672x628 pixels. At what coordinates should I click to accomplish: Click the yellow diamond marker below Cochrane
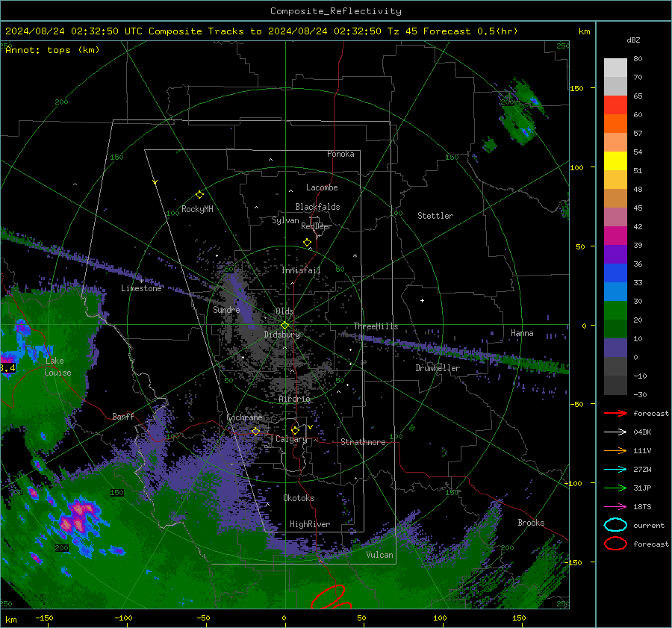point(256,432)
